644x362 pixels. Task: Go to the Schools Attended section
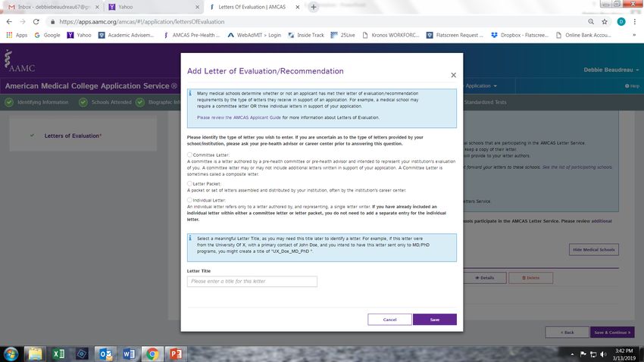tap(105, 102)
